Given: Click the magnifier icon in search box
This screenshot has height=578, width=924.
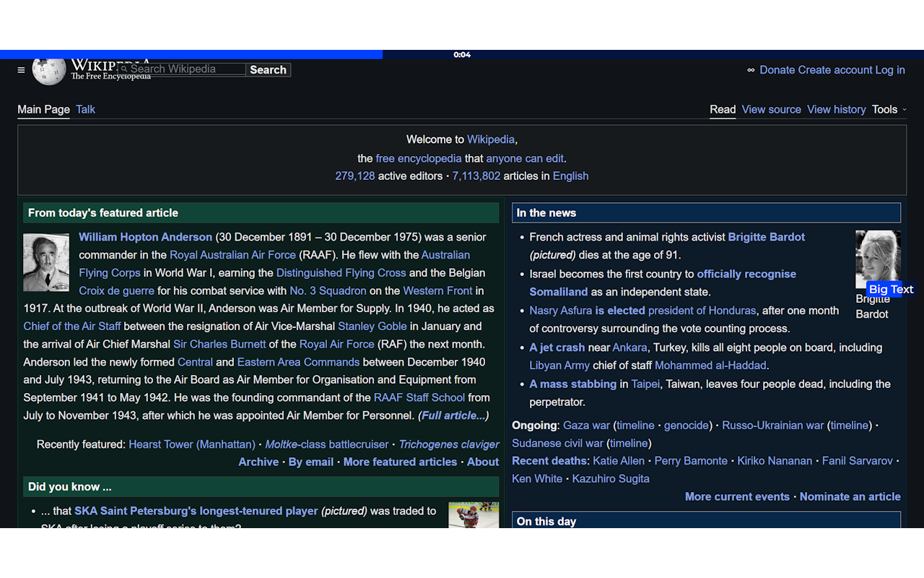Looking at the screenshot, I should [x=124, y=69].
